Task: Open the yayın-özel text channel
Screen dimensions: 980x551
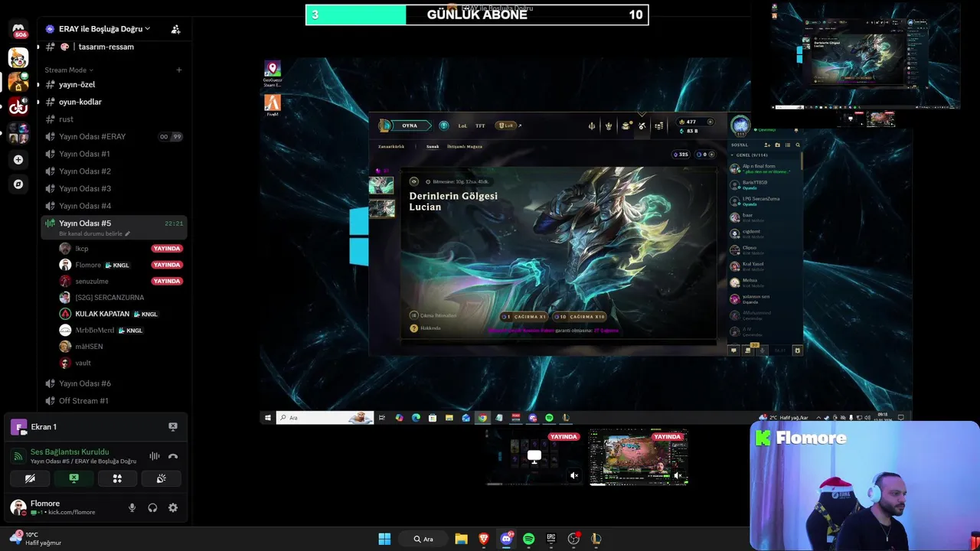Action: coord(113,85)
